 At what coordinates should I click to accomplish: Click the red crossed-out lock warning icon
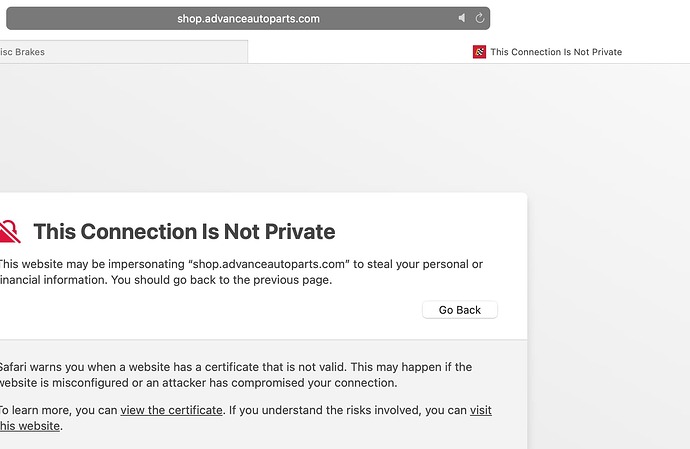(9, 232)
